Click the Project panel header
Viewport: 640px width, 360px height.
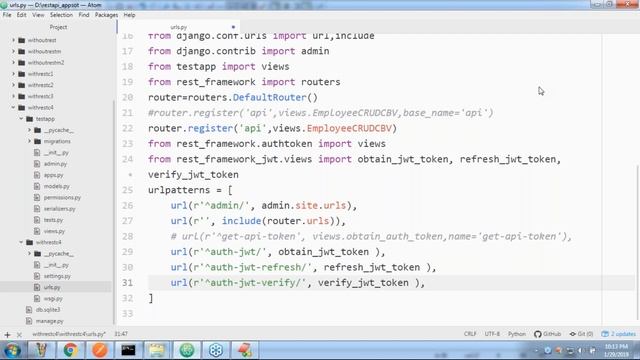tap(58, 27)
